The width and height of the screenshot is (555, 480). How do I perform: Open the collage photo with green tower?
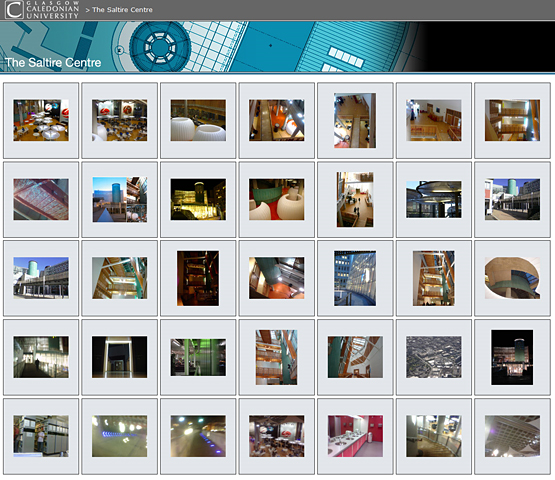click(120, 200)
